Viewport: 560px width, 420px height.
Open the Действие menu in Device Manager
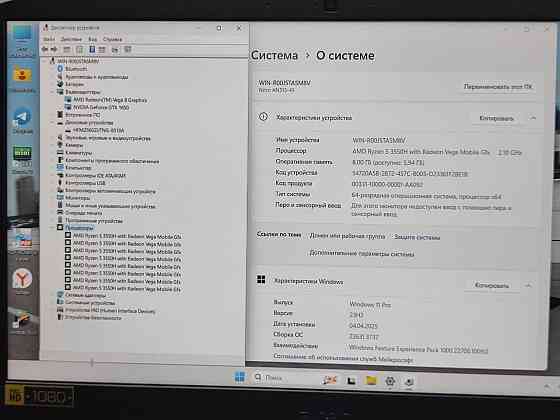(71, 39)
